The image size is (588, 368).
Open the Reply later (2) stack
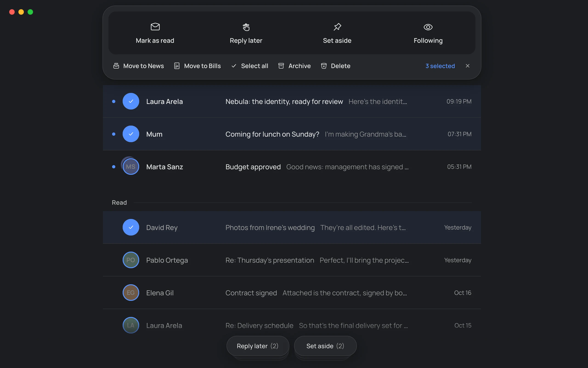(257, 346)
